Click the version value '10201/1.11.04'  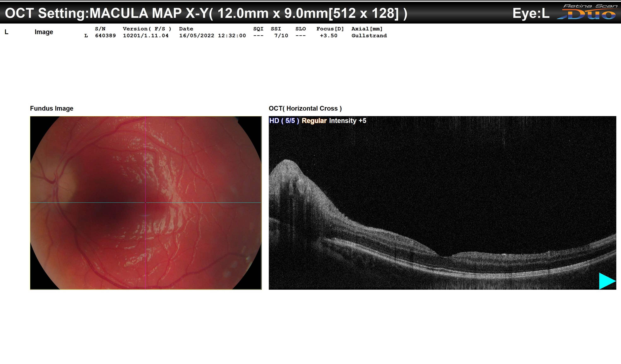click(x=146, y=35)
